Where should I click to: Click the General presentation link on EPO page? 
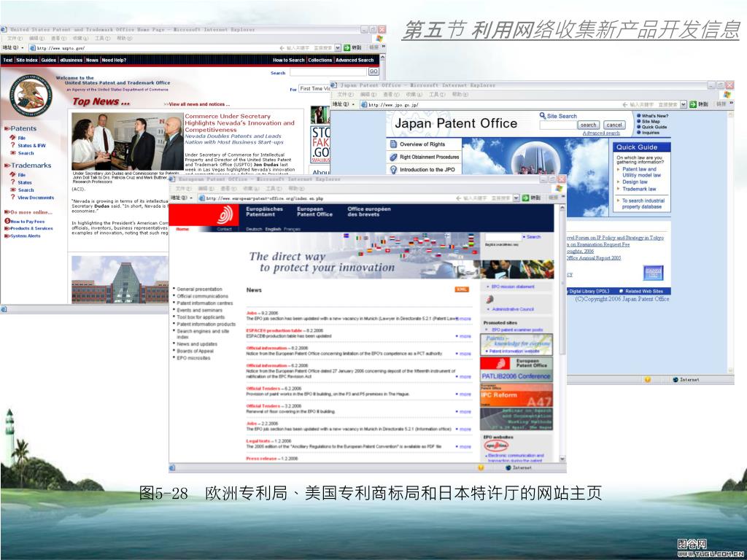coord(199,289)
